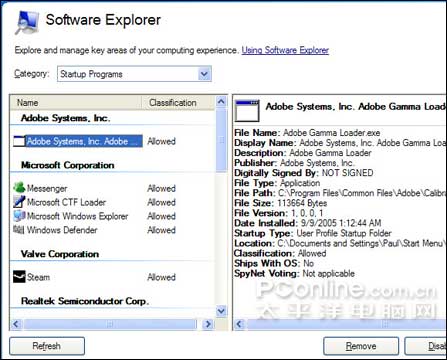This screenshot has width=447, height=360.
Task: Click the Microsoft Windows Explorer icon
Action: [19, 216]
